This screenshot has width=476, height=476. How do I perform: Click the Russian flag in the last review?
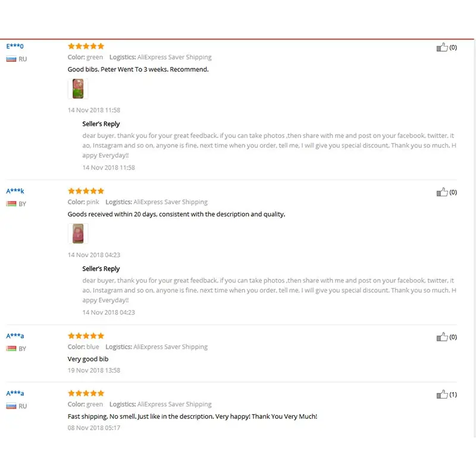pyautogui.click(x=11, y=406)
